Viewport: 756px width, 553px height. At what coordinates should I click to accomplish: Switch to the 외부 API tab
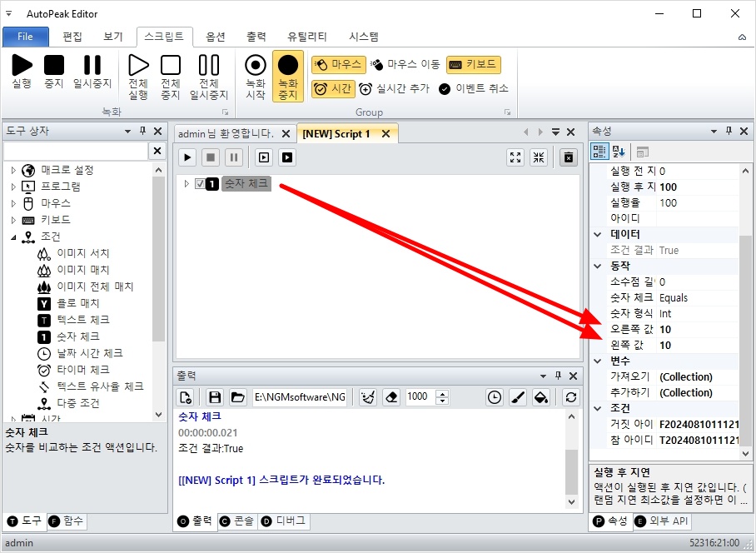pyautogui.click(x=662, y=521)
